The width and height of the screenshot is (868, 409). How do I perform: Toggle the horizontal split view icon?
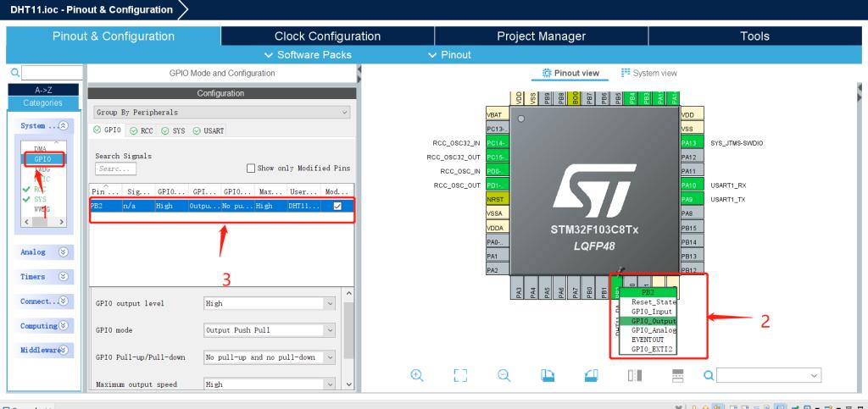click(677, 375)
